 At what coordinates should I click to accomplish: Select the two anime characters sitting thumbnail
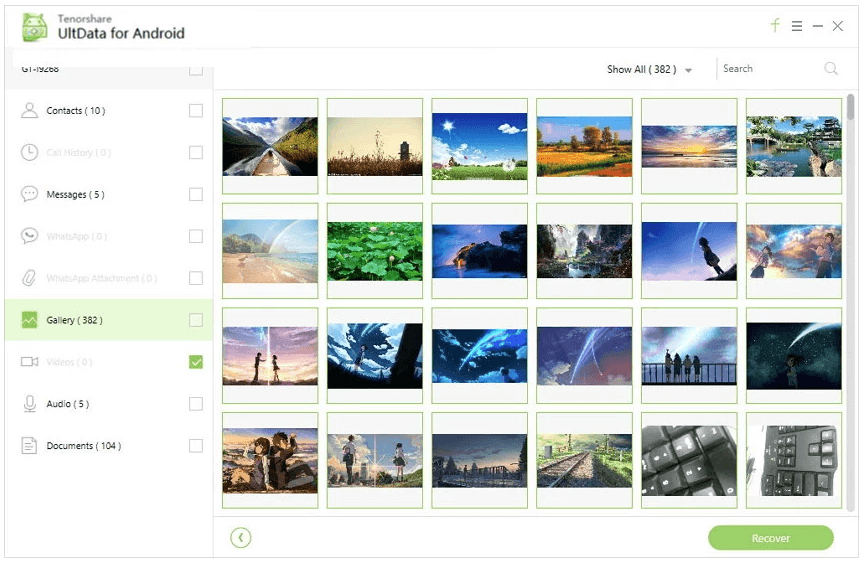click(270, 461)
